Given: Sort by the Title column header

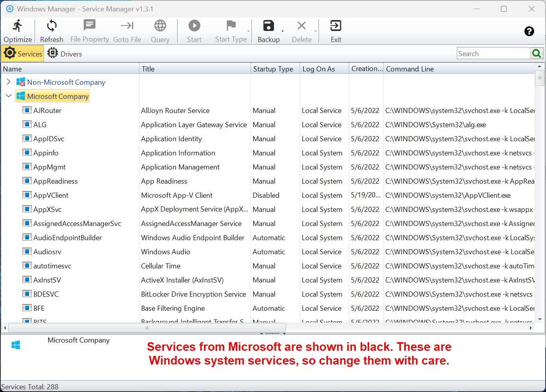Looking at the screenshot, I should point(195,69).
